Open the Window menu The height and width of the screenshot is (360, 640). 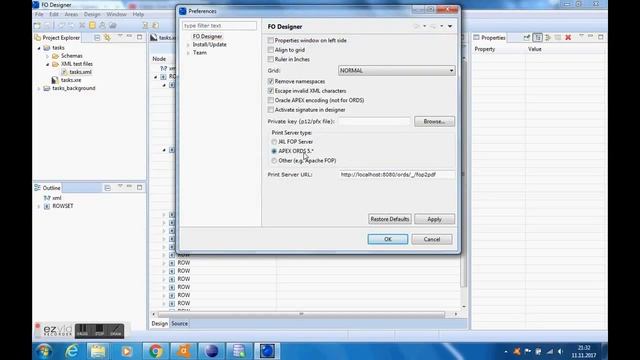[x=116, y=14]
